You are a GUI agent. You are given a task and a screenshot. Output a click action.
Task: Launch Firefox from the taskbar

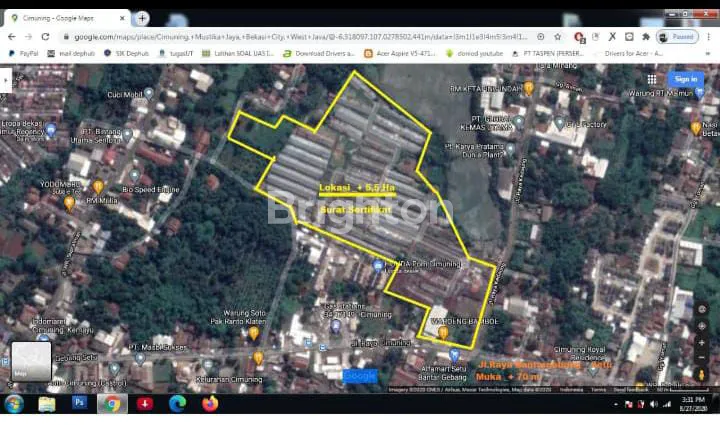[x=210, y=404]
